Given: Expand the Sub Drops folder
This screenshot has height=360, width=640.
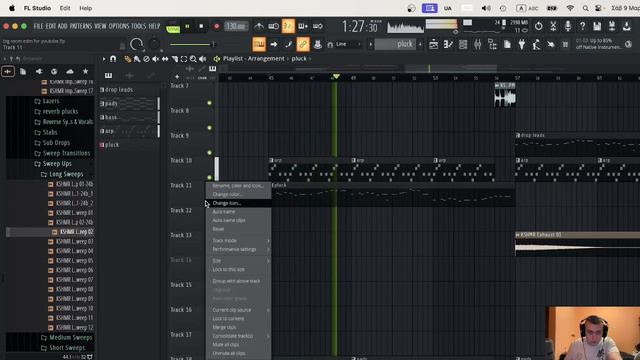Looking at the screenshot, I should point(56,143).
